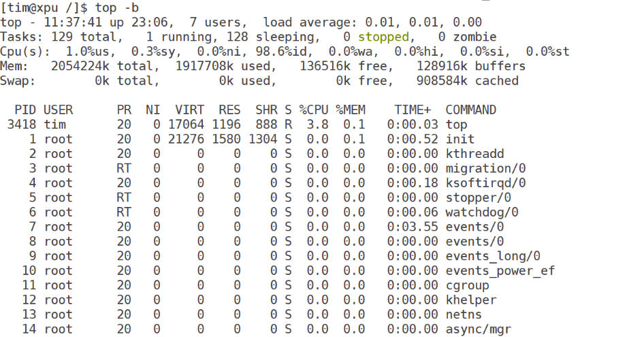Click the 'async/mgr' process name
Viewport: 644px width, 337px height.
coord(478,330)
